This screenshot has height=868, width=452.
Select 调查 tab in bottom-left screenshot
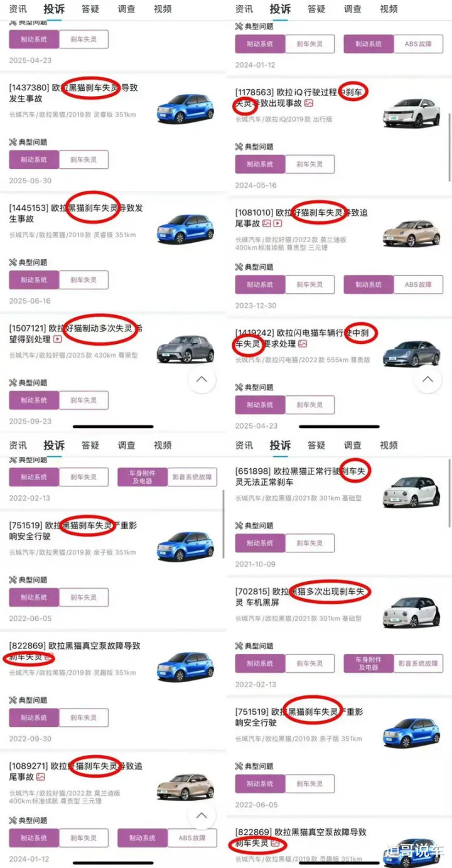coord(126,445)
